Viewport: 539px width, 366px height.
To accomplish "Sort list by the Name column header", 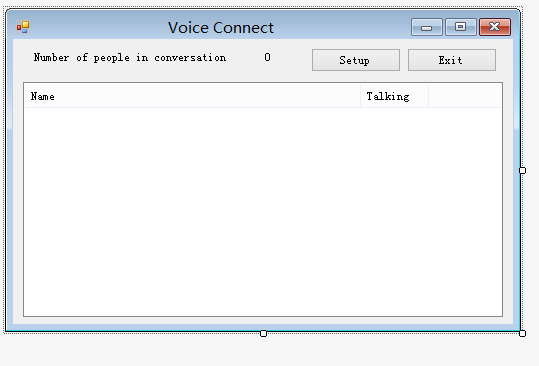I will tap(192, 96).
